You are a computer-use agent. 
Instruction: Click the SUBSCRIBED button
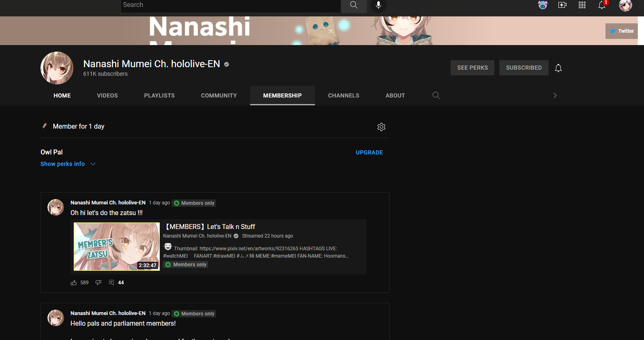coord(524,68)
